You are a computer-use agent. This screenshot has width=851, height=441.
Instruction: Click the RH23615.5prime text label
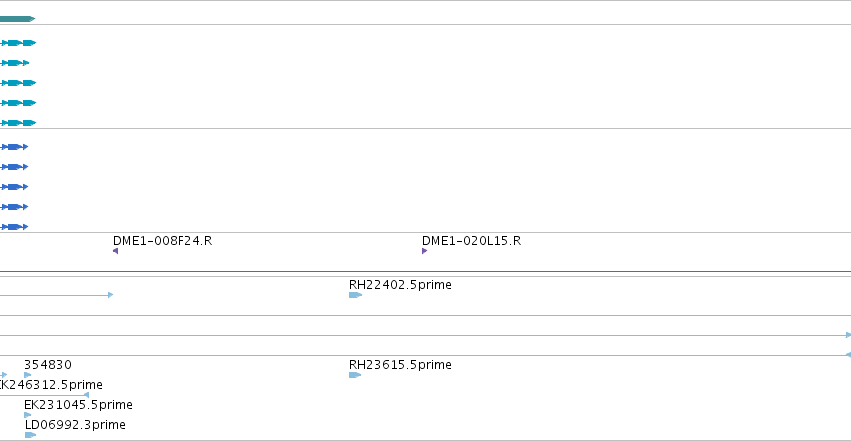tap(400, 365)
